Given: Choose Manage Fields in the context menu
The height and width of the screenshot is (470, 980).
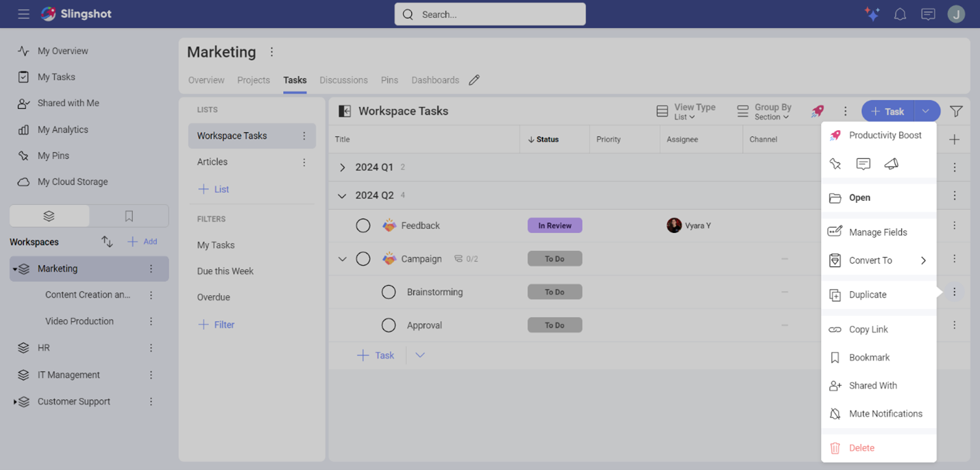Looking at the screenshot, I should pyautogui.click(x=879, y=232).
